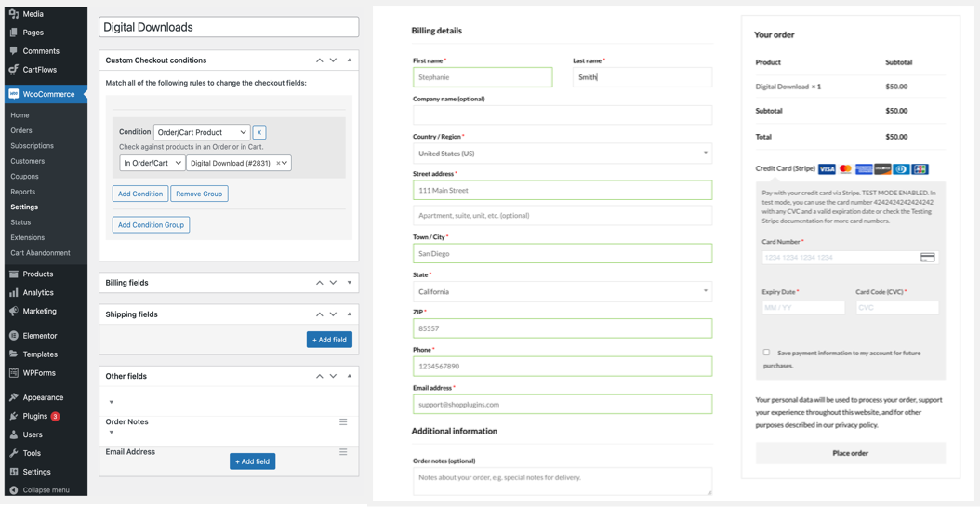Click the Order Notes drag handle icon

click(x=343, y=422)
